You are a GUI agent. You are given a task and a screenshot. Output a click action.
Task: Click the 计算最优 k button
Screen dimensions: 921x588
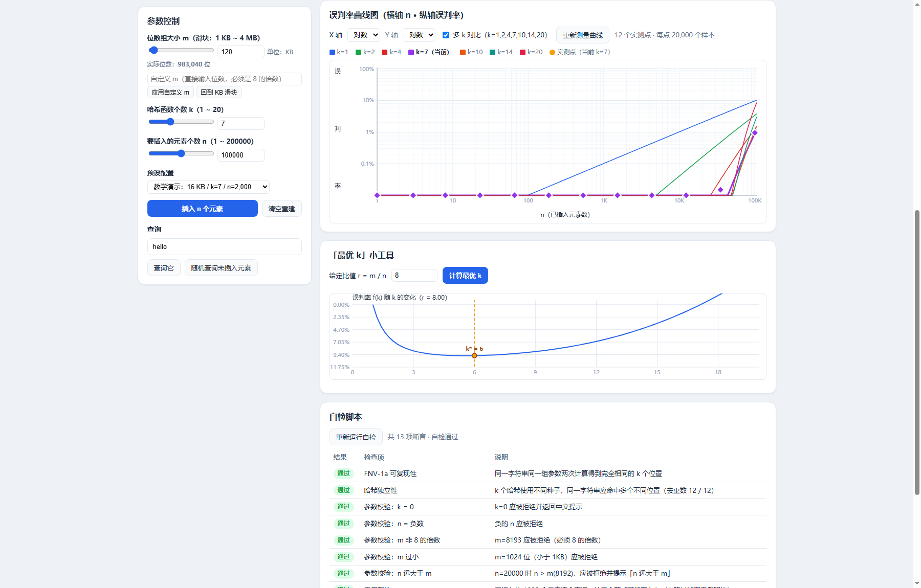pyautogui.click(x=465, y=276)
